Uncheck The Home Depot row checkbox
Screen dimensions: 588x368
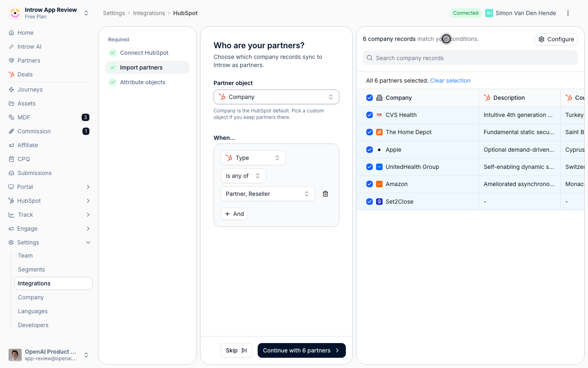tap(370, 132)
